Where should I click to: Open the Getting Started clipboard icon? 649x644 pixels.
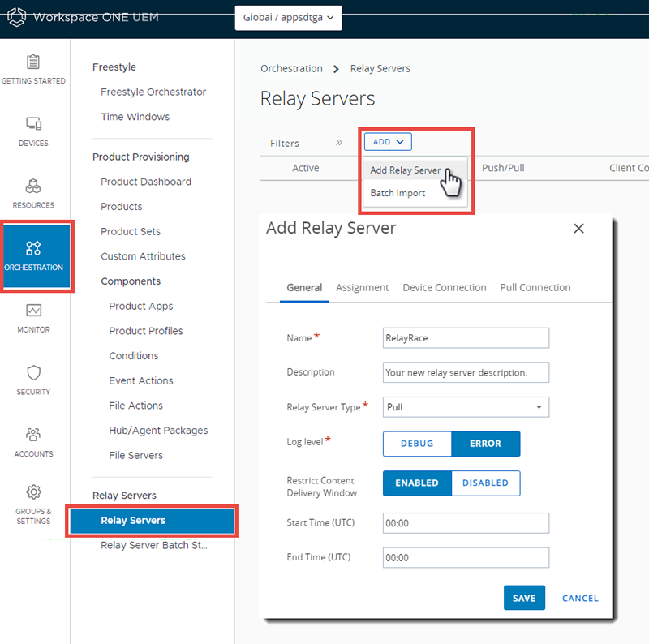(33, 62)
